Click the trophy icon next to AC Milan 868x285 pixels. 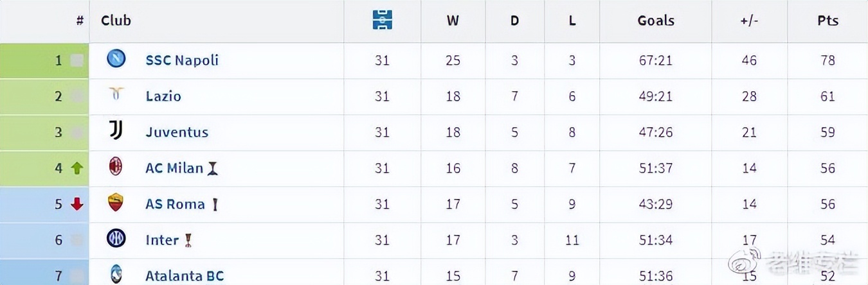[x=213, y=169]
